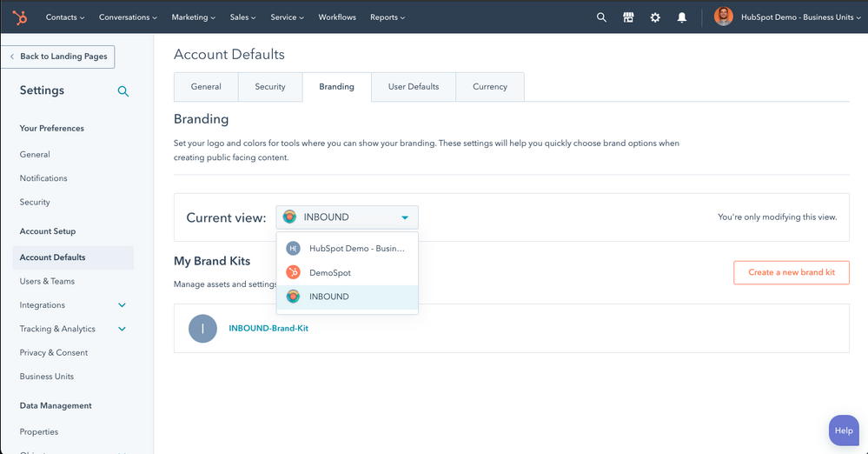
Task: Click the Your Preferences section header
Action: point(52,129)
